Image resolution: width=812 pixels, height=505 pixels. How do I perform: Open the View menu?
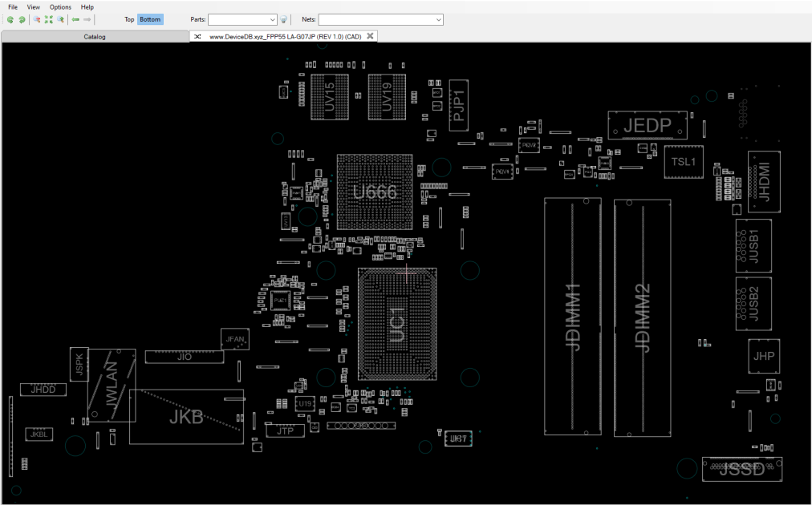click(33, 7)
